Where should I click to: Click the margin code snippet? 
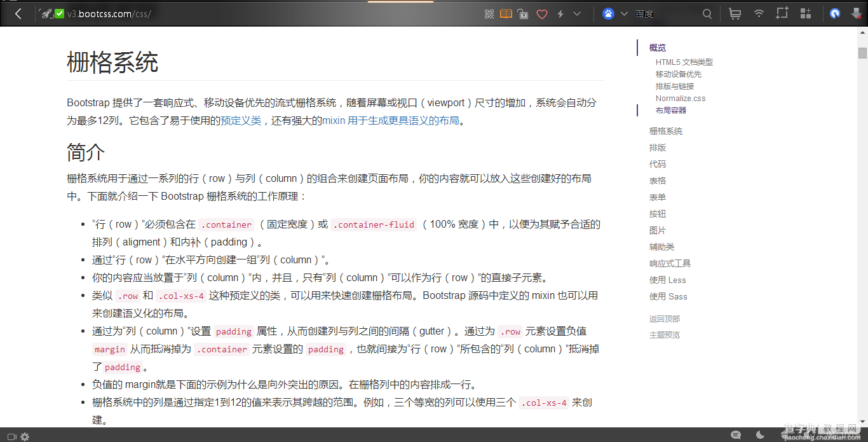pyautogui.click(x=110, y=349)
